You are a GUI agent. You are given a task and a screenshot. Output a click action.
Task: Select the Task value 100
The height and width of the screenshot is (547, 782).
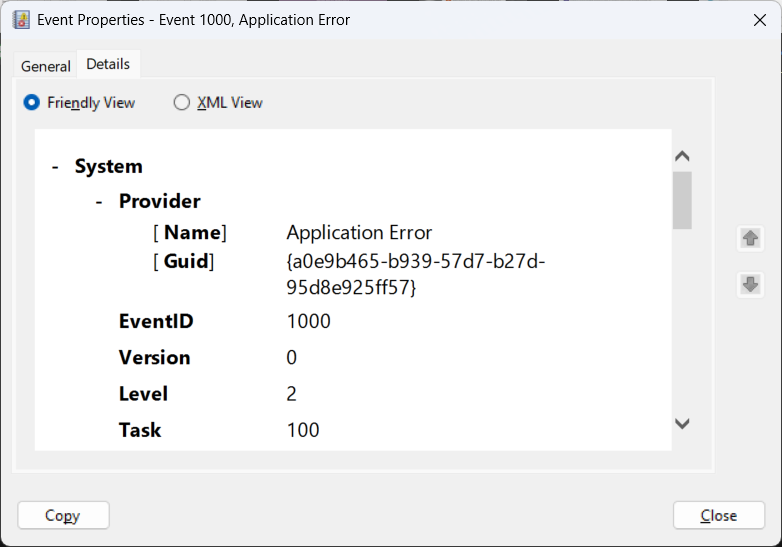coord(303,430)
